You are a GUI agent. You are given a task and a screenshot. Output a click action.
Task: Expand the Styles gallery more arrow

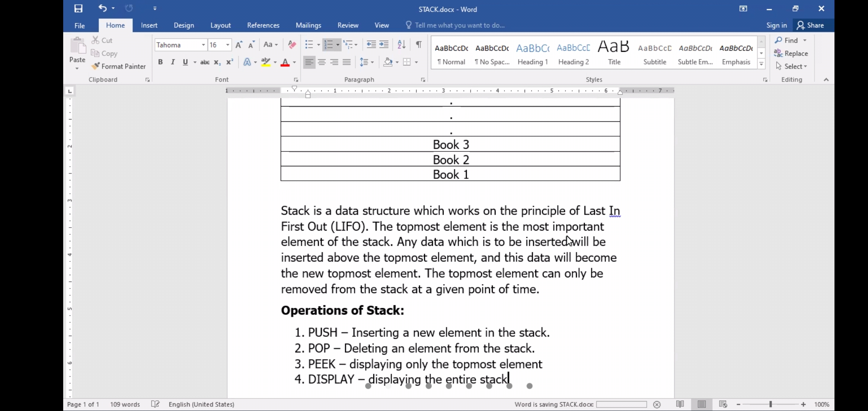[761, 64]
